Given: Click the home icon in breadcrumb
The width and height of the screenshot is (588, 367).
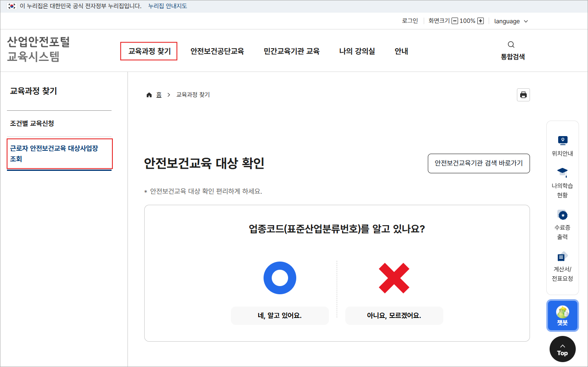Looking at the screenshot, I should 149,95.
